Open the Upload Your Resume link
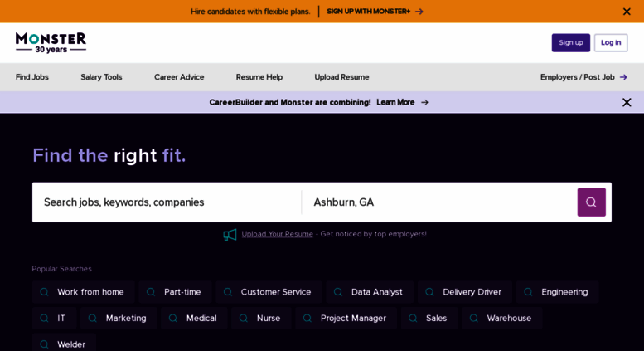Screen dimensions: 644x351 [x=277, y=234]
